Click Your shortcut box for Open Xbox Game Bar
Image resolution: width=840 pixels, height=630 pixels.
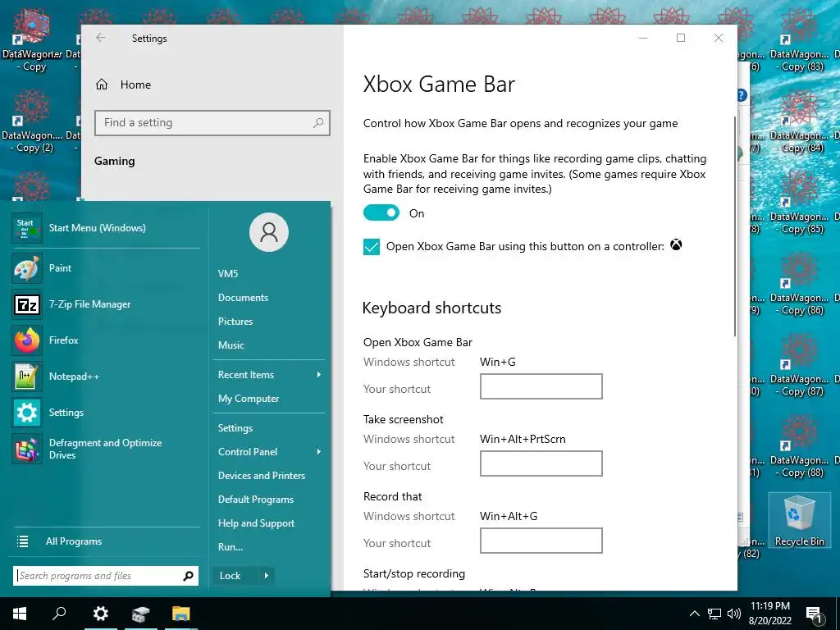pos(541,386)
